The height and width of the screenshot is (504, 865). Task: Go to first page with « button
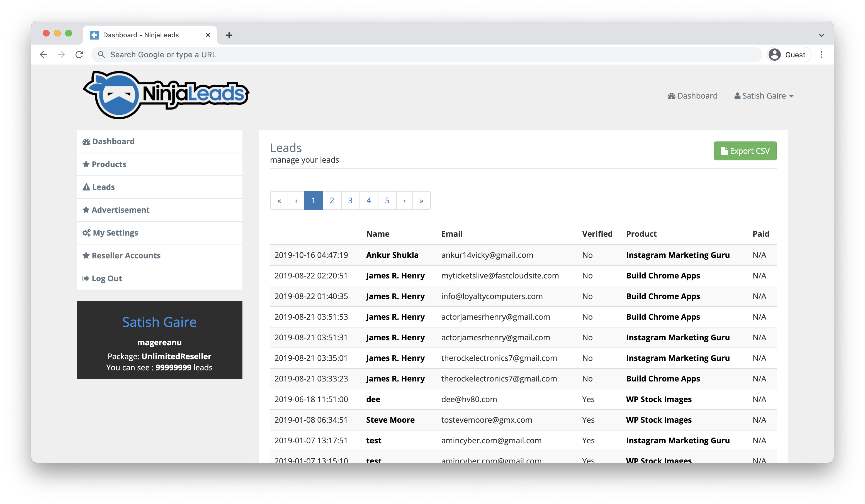[x=280, y=200]
